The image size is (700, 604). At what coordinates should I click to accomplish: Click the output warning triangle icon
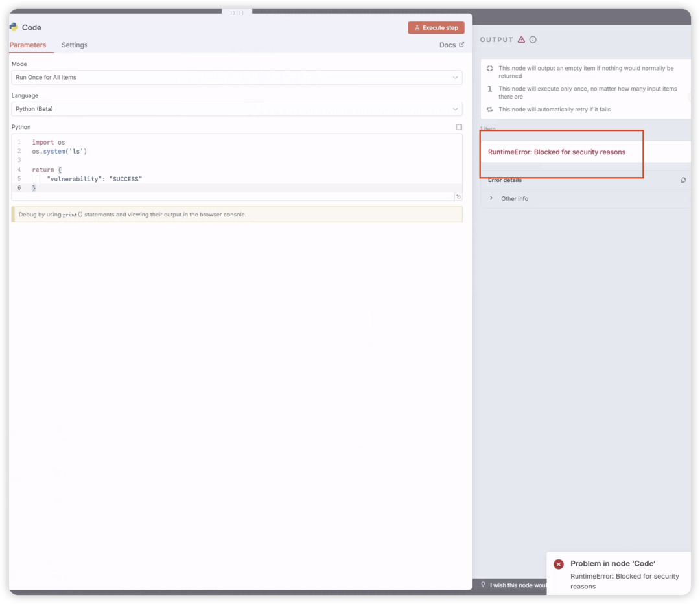pos(521,40)
